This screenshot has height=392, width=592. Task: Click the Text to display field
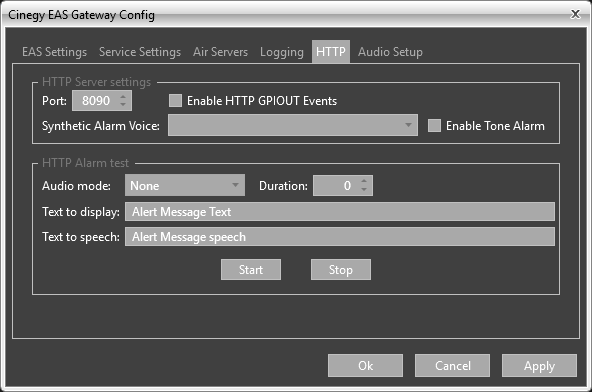point(340,211)
